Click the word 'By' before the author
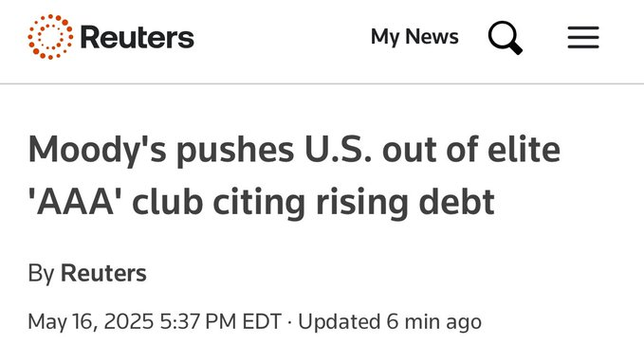644x362 pixels. (41, 274)
